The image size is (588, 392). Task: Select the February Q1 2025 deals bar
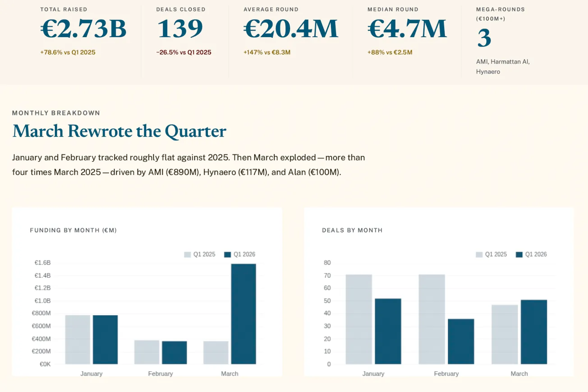tap(432, 319)
